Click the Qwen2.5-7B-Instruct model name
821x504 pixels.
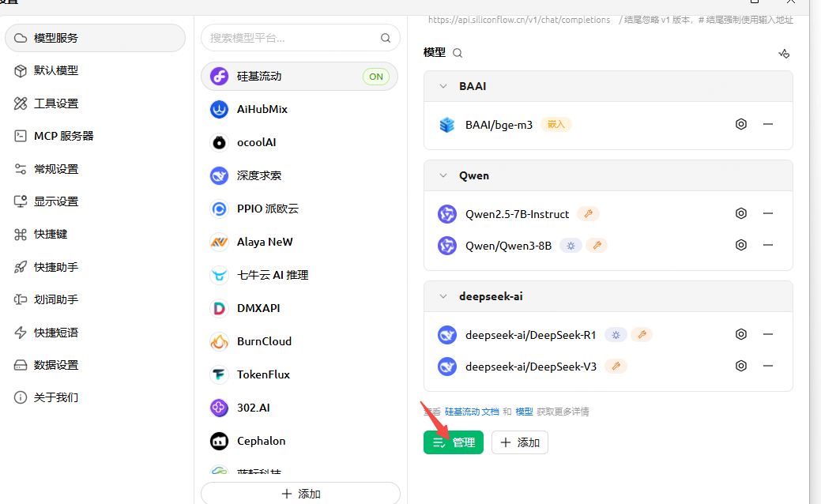(x=517, y=214)
